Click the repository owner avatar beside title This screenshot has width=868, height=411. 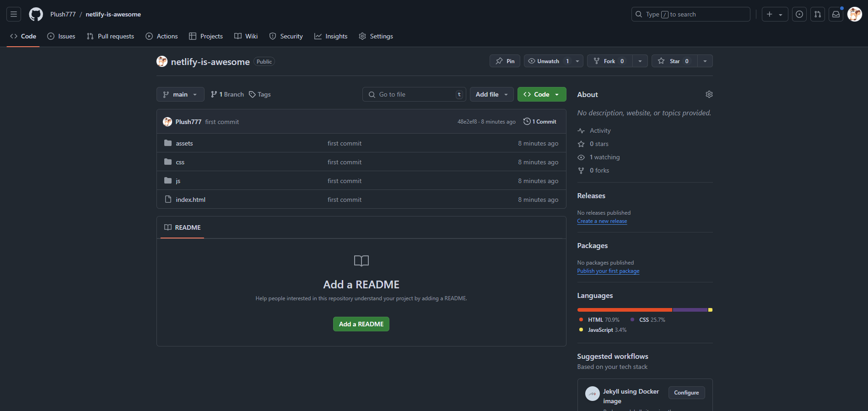coord(162,61)
